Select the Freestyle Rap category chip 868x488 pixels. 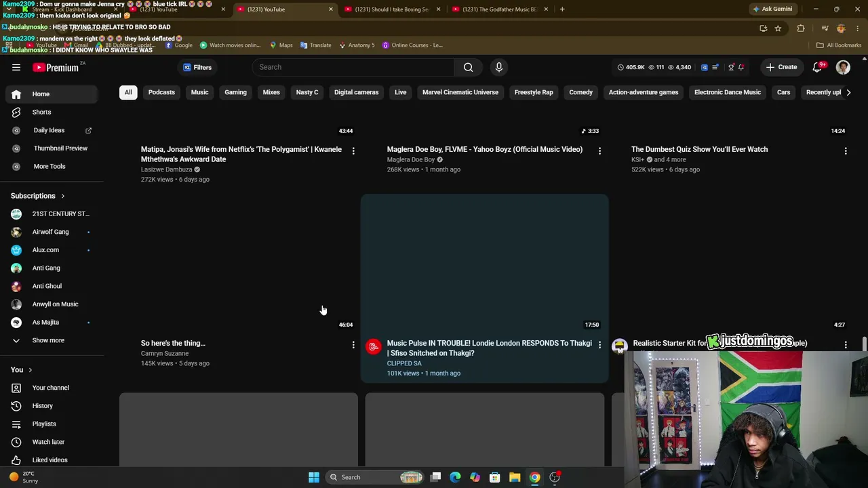coord(534,92)
